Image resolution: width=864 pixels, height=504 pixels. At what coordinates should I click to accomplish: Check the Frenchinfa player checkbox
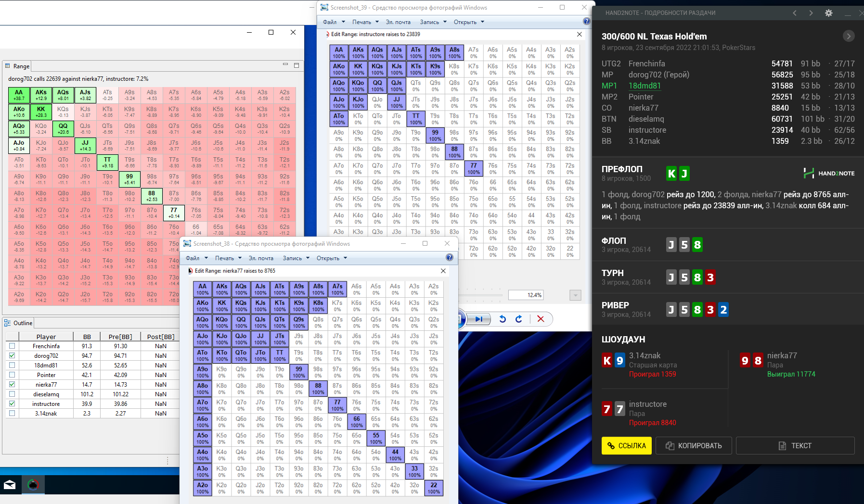point(12,346)
